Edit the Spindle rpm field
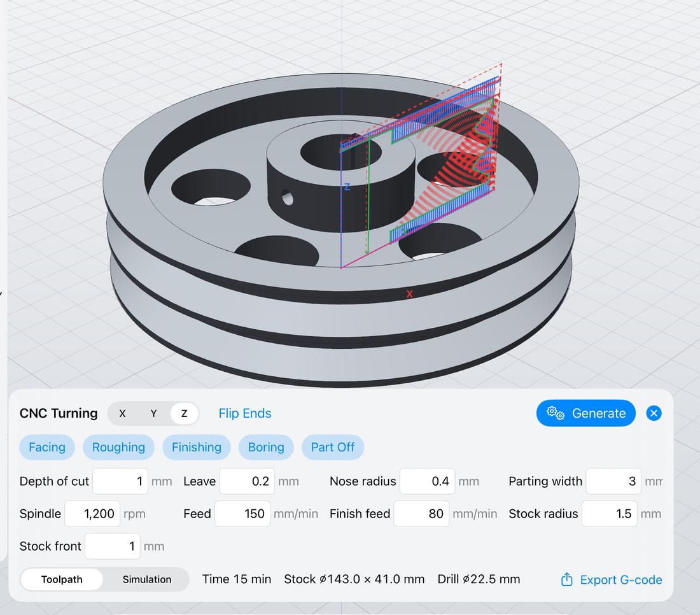The image size is (700, 615). click(x=92, y=514)
